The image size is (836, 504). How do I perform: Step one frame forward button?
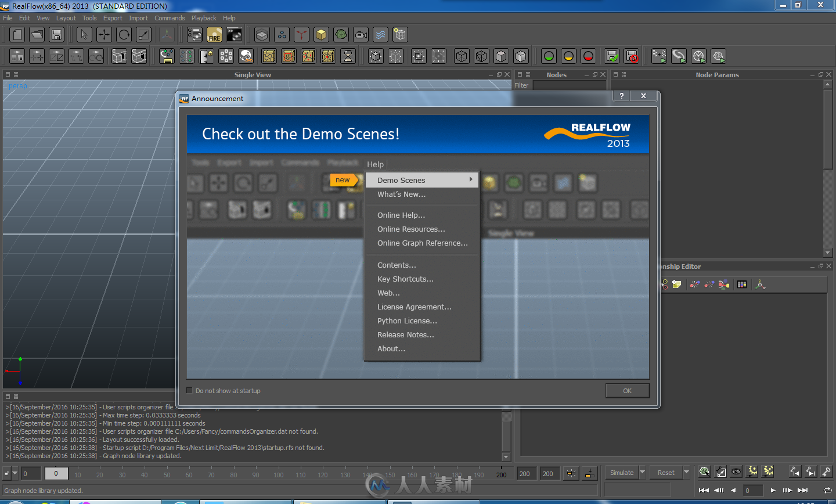coord(787,491)
